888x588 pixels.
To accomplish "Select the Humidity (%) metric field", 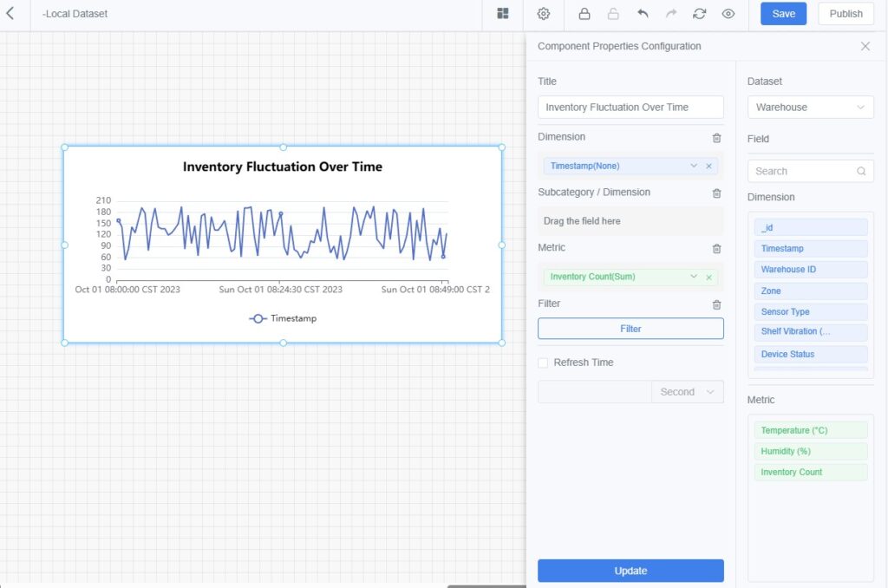I will coord(810,451).
